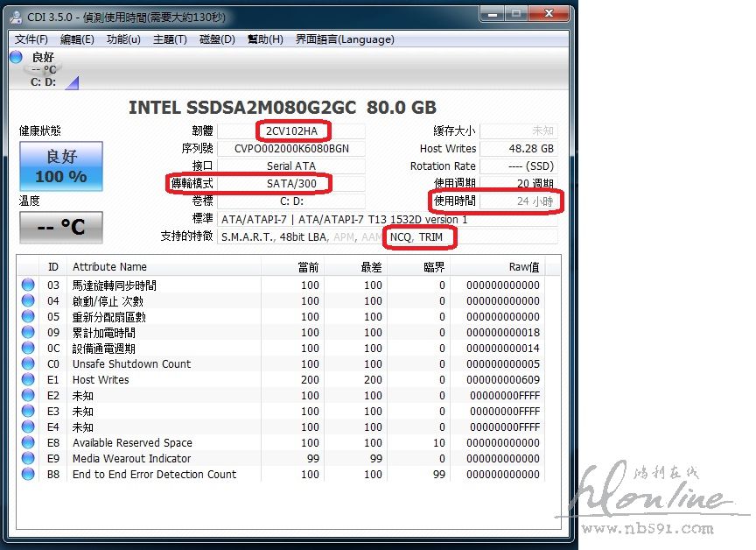Click the firmware field showing 2CV102HA

(x=292, y=130)
